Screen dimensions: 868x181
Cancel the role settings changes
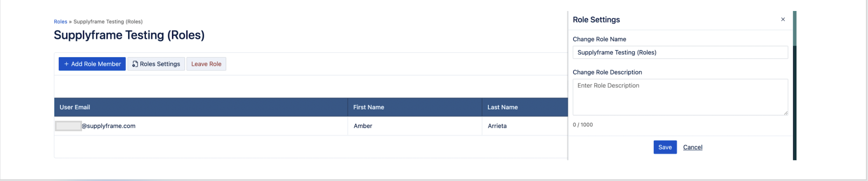point(692,147)
